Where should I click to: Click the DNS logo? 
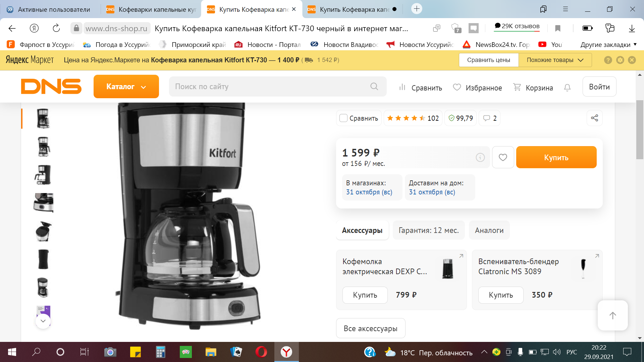click(51, 86)
